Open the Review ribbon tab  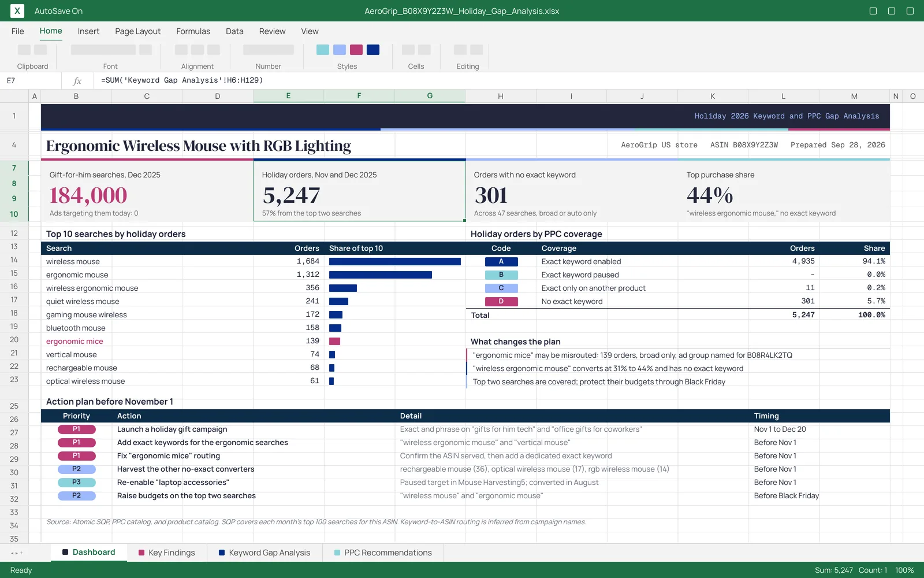pos(272,31)
